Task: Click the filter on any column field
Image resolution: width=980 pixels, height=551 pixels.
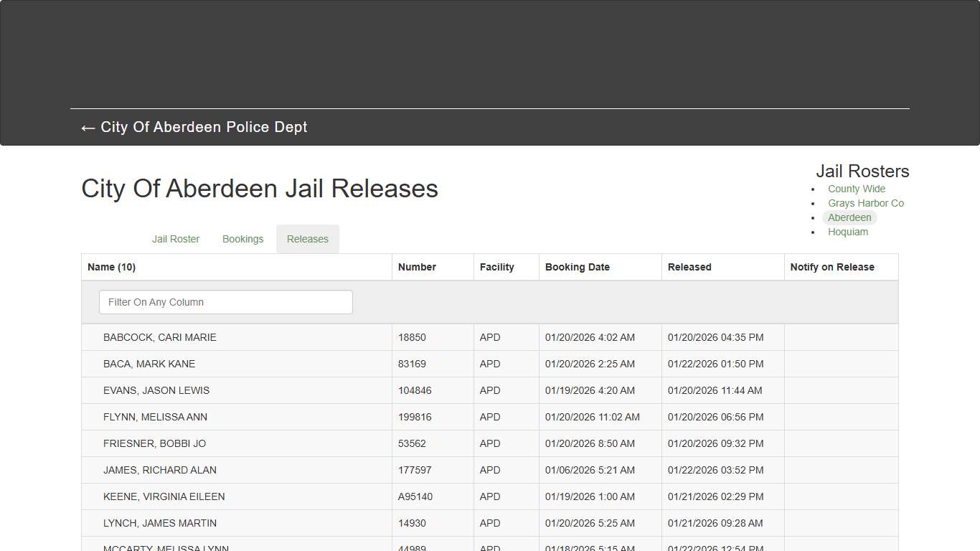Action: (x=225, y=302)
